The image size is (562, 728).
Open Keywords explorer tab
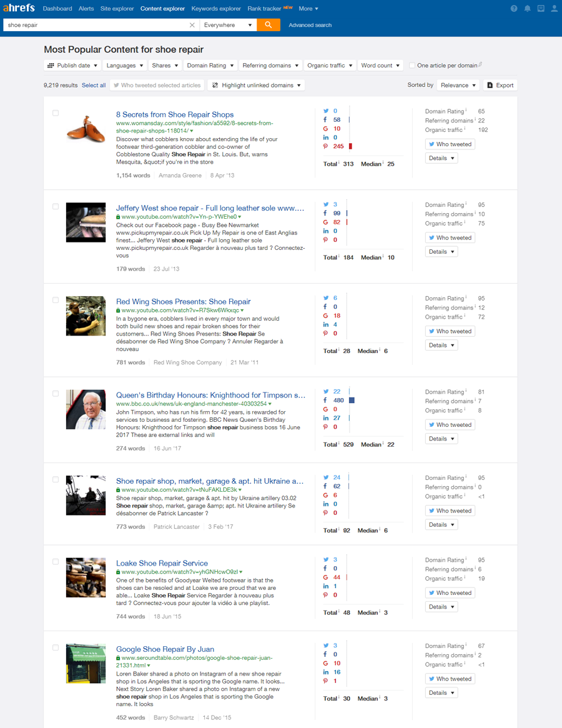pos(216,8)
